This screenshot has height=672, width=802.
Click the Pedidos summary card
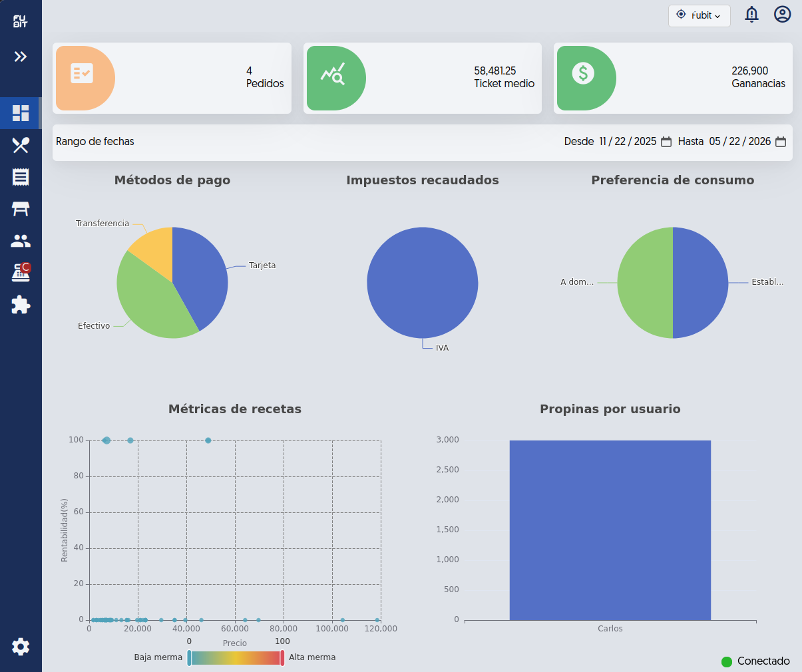click(172, 78)
